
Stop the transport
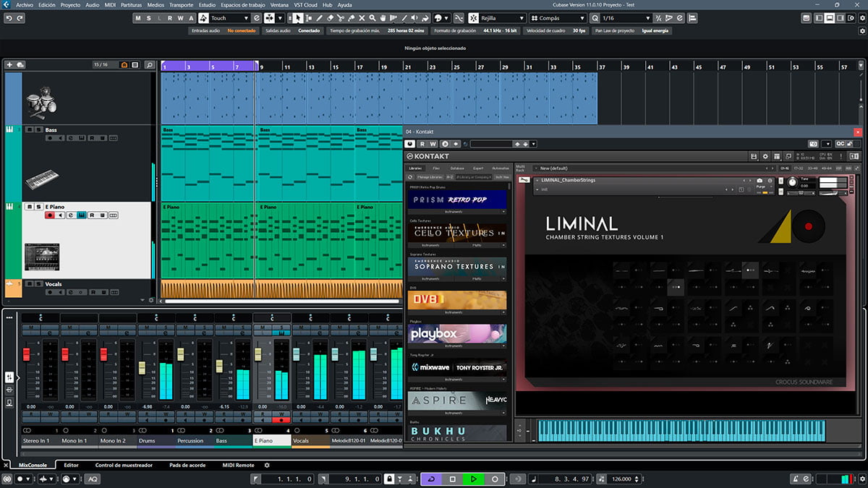tap(452, 479)
